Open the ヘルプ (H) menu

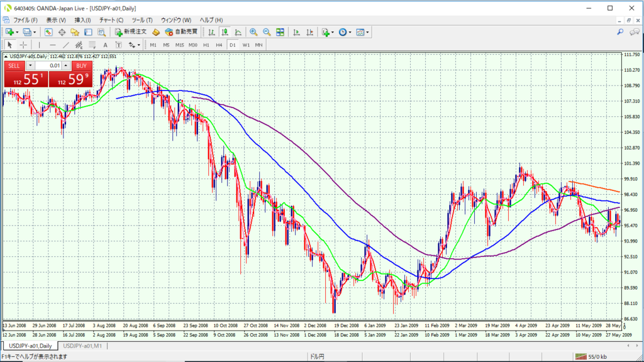click(211, 20)
